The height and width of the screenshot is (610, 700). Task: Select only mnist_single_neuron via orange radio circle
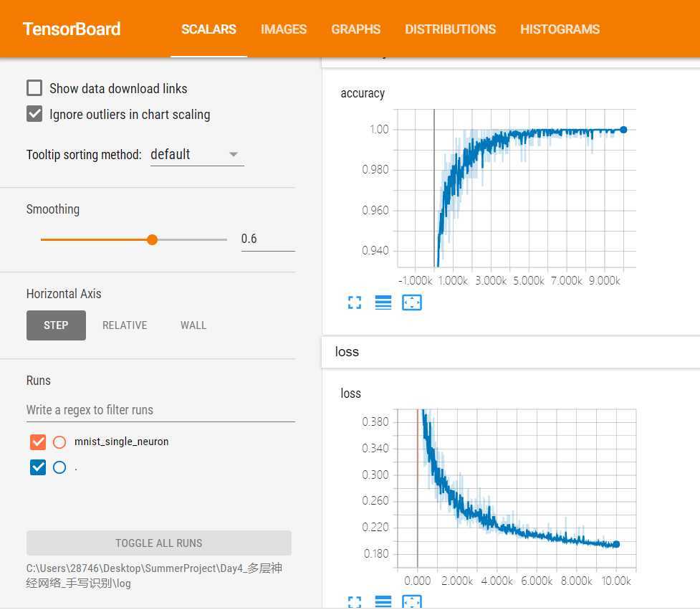(x=59, y=442)
